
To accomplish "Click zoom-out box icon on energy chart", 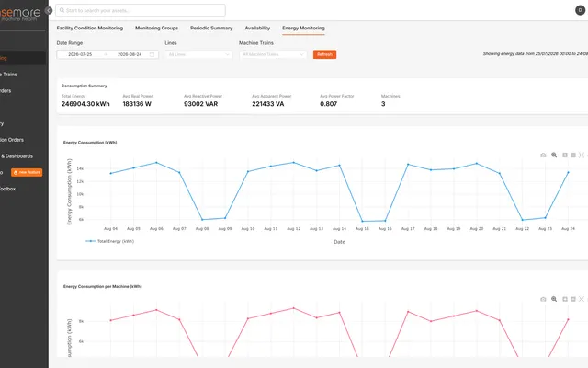I will [x=573, y=155].
